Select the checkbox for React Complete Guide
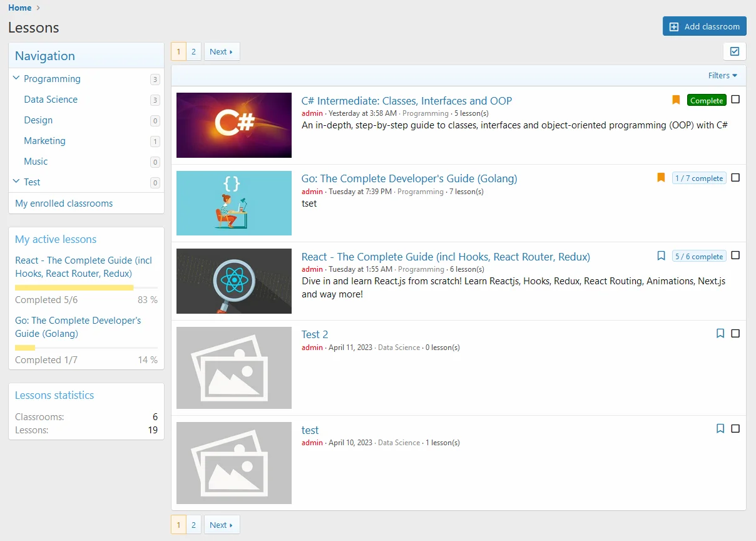Viewport: 756px width, 541px height. point(735,255)
